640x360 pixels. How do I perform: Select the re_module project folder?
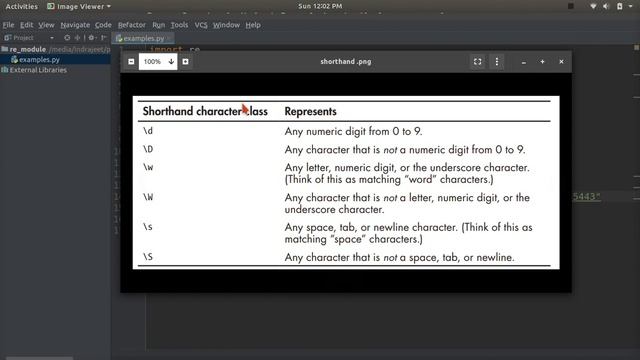pos(55,49)
